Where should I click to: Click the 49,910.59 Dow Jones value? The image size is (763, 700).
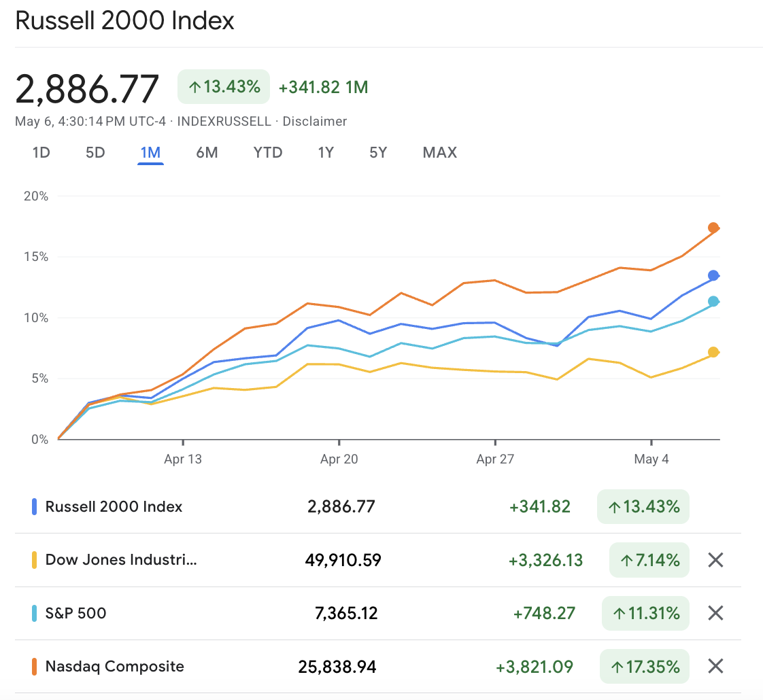pyautogui.click(x=343, y=560)
